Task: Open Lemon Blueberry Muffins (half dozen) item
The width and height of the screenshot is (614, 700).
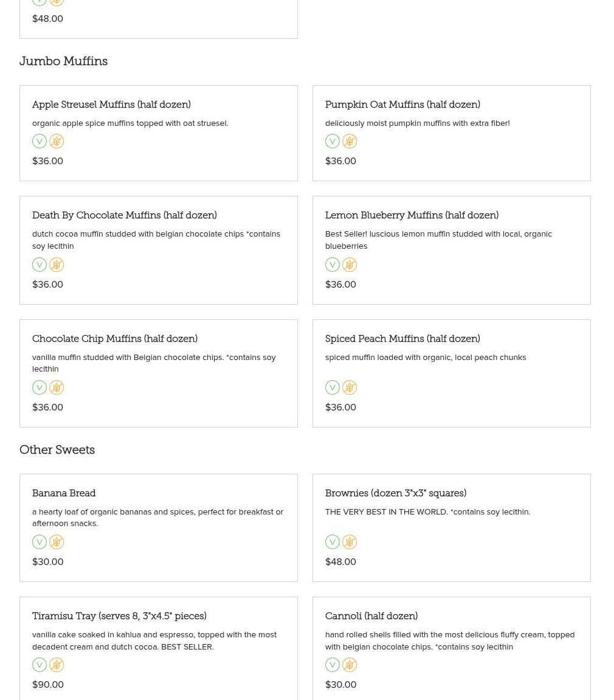Action: tap(412, 215)
